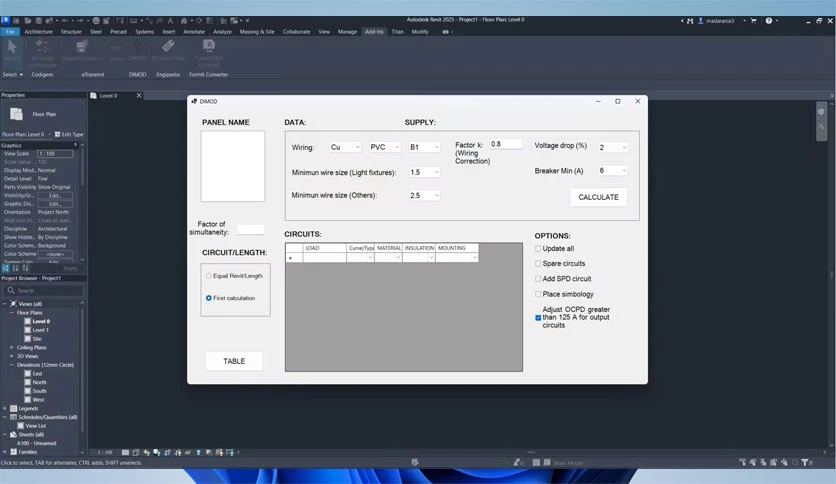This screenshot has width=836, height=484.
Task: Click the Revit home logo icon
Action: (5, 20)
